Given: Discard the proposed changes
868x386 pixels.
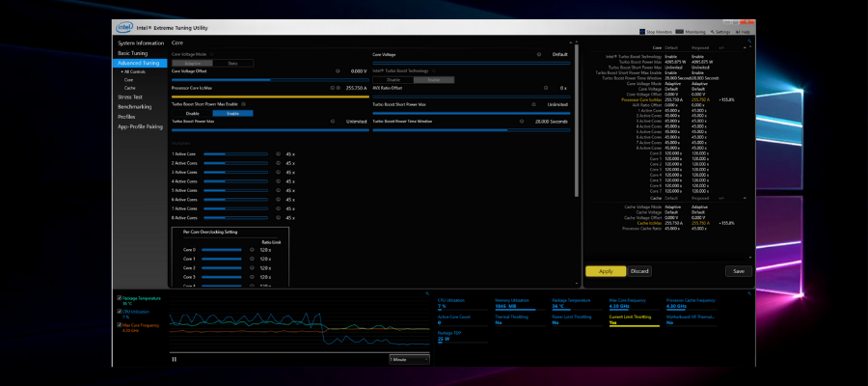Looking at the screenshot, I should [x=639, y=271].
